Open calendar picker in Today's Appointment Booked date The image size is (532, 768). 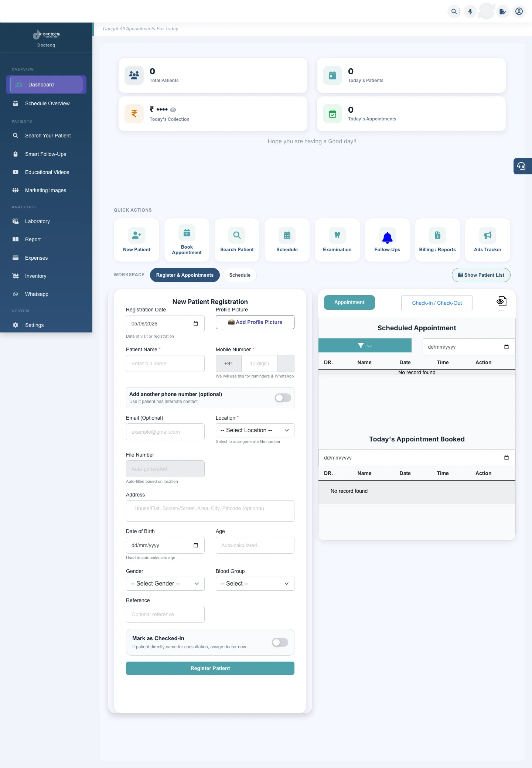[x=507, y=458]
